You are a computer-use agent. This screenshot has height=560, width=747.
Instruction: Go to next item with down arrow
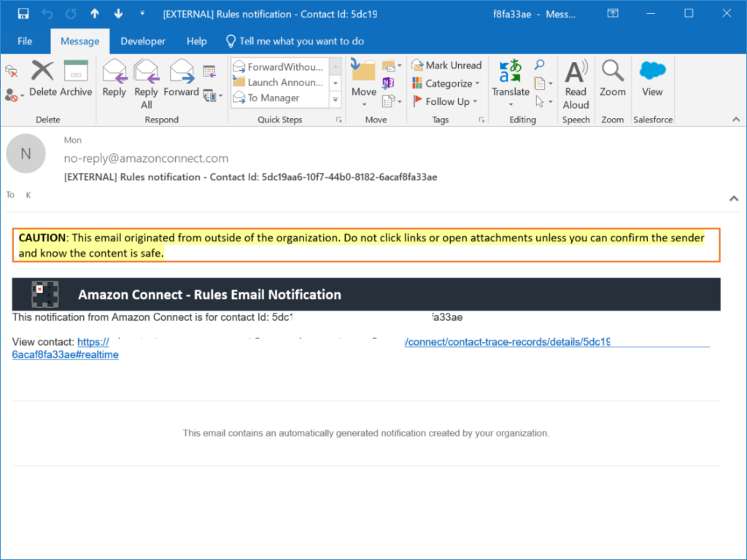[118, 14]
